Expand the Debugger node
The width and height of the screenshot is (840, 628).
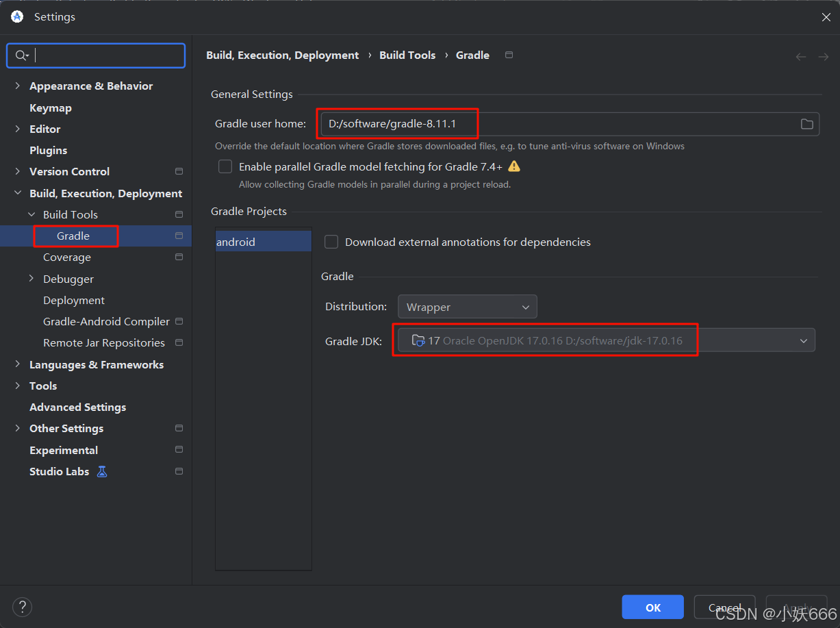point(31,279)
